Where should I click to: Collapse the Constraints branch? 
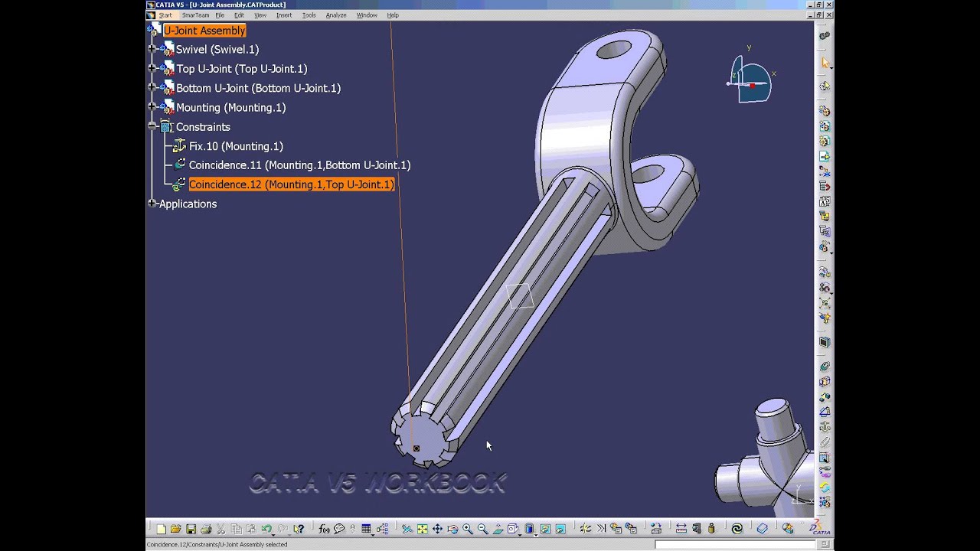coord(152,126)
